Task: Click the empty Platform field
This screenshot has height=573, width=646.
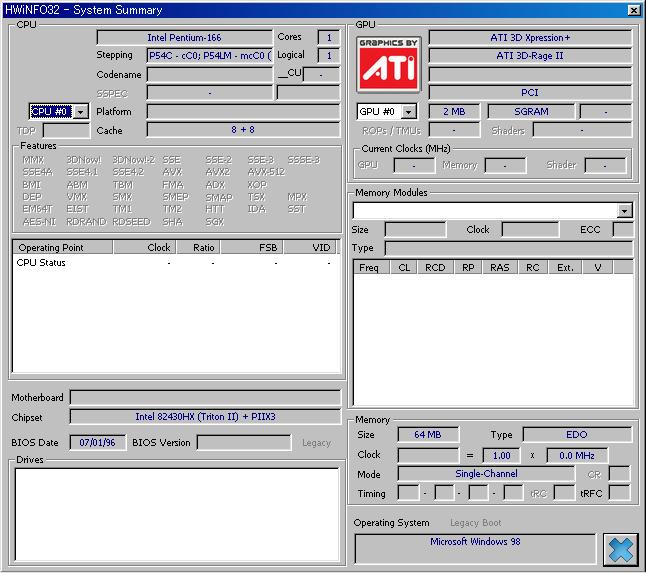Action: click(243, 112)
